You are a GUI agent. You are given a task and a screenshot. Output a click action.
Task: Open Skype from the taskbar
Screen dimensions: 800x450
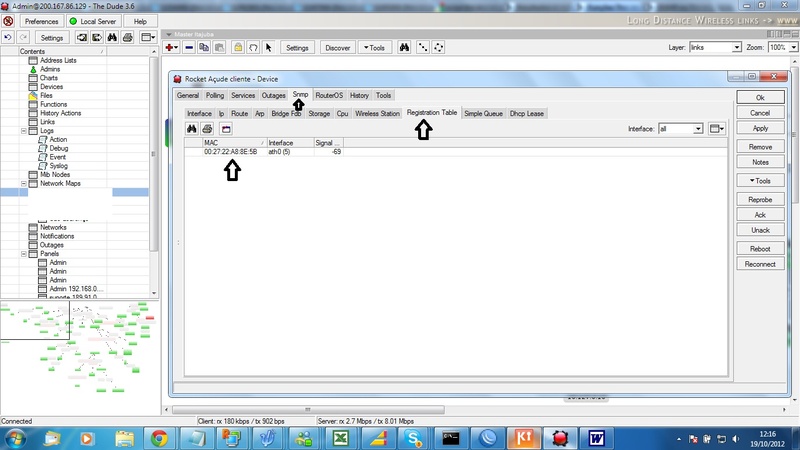click(413, 438)
